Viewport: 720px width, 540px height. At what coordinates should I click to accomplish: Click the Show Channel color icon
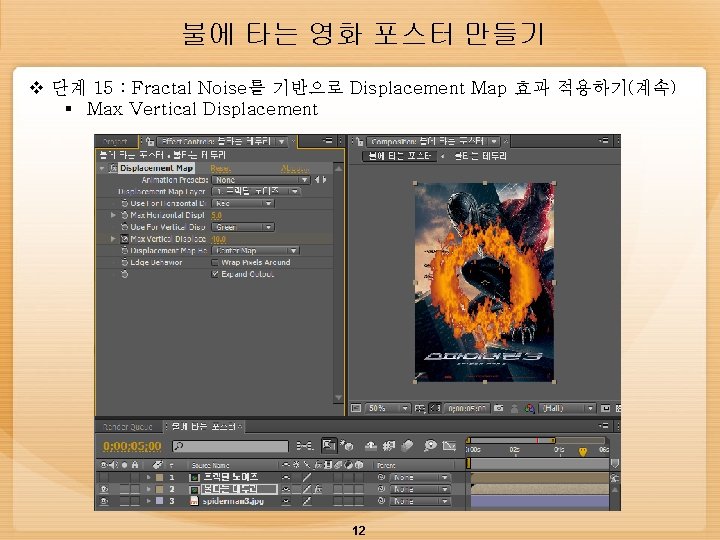pyautogui.click(x=530, y=408)
